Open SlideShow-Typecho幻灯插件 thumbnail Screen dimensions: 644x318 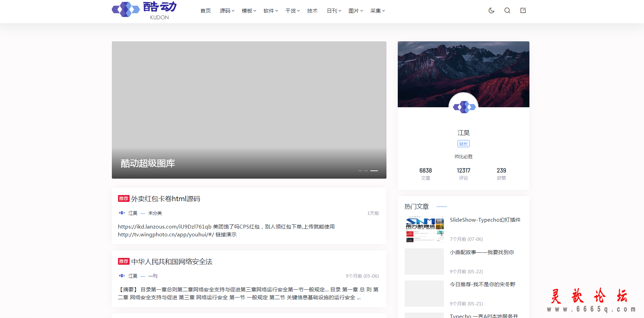(424, 229)
